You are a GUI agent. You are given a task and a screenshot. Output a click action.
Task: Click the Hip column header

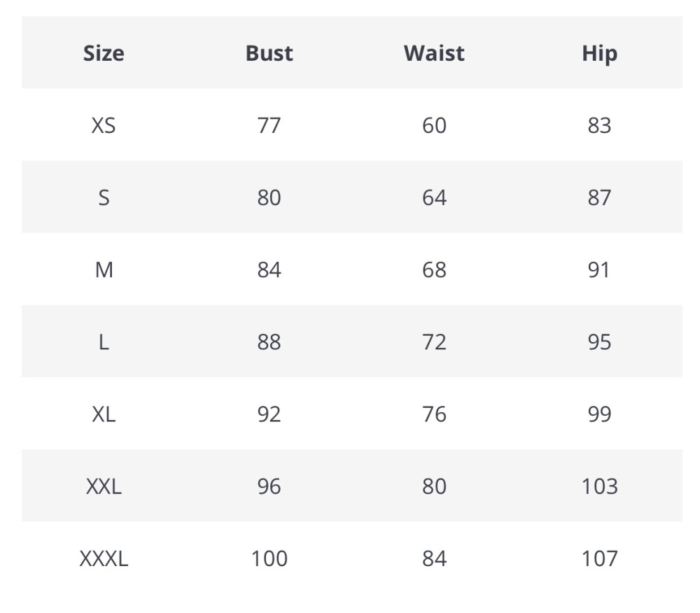(x=599, y=53)
